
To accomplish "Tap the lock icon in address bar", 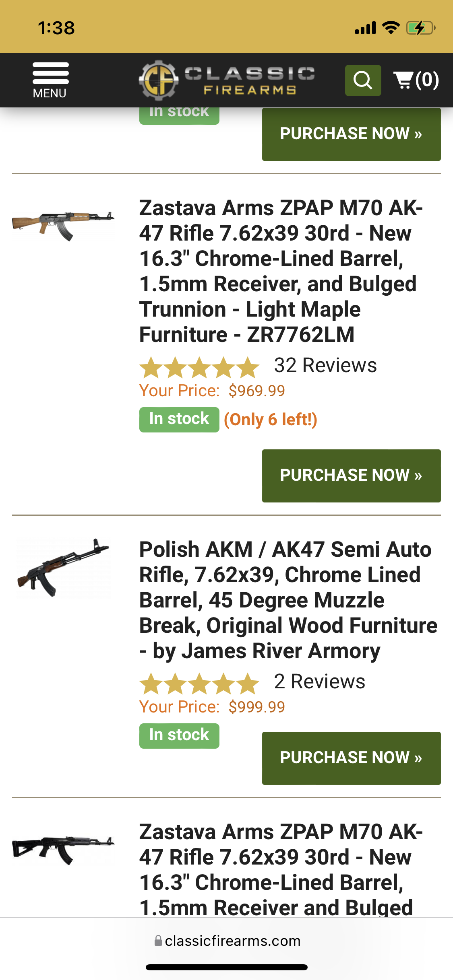I will (x=158, y=941).
